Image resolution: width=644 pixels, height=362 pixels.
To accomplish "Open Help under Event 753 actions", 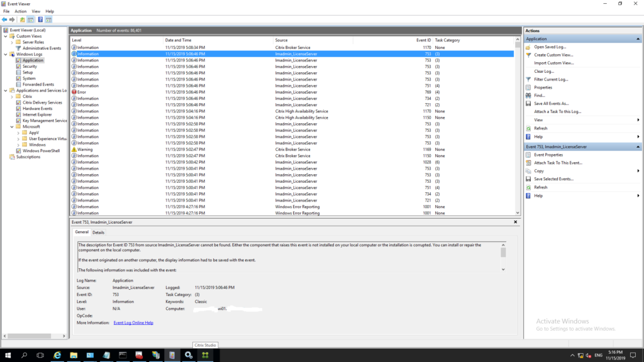I will [538, 196].
